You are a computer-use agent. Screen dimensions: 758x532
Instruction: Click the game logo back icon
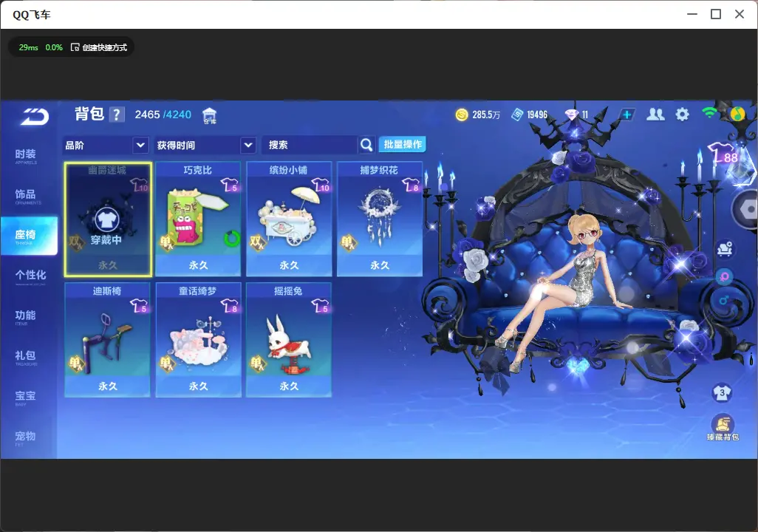[x=34, y=117]
